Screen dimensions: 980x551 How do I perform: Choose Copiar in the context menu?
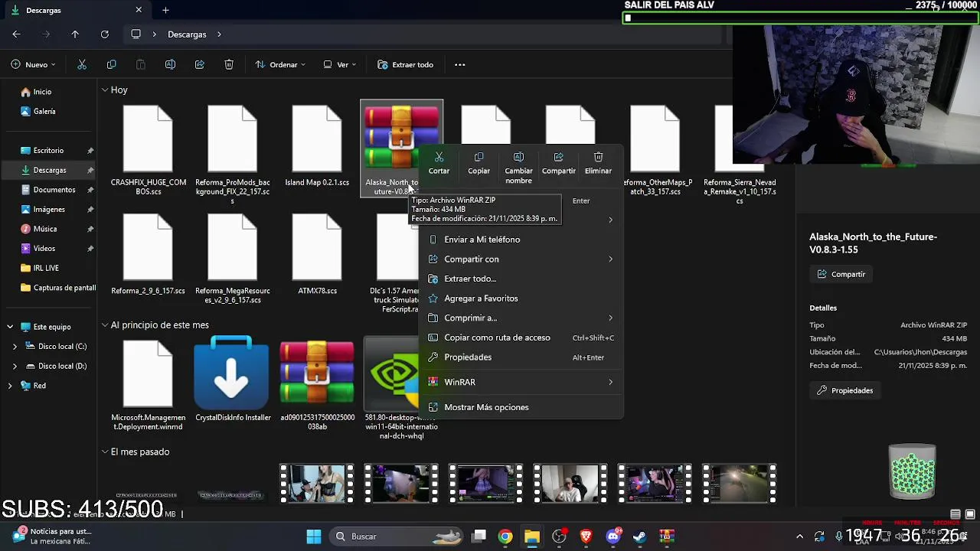click(479, 163)
